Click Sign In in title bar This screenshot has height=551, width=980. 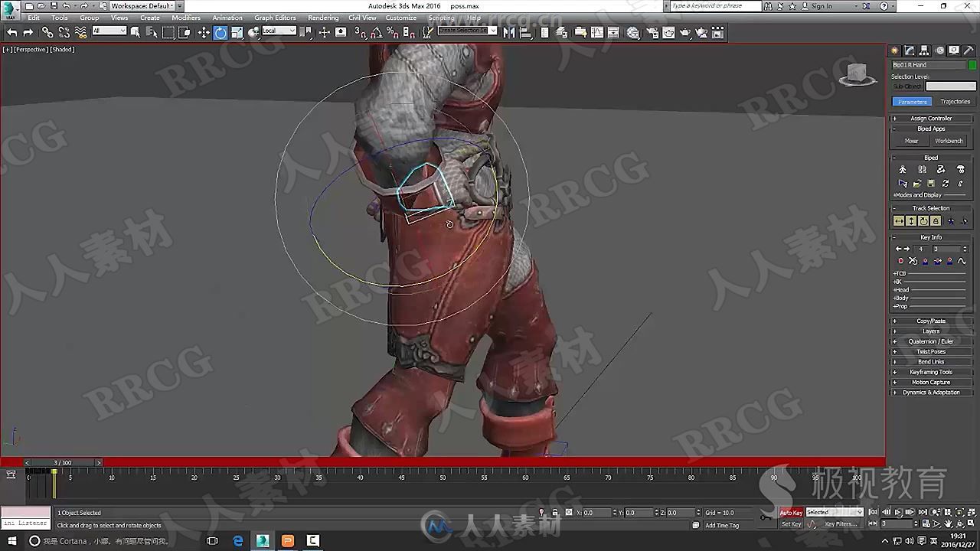point(822,6)
